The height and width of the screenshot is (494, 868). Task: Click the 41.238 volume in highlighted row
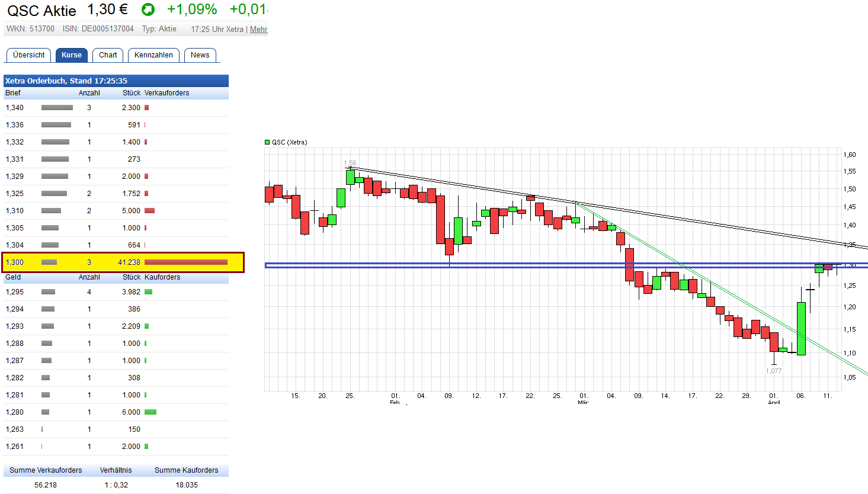pyautogui.click(x=129, y=262)
